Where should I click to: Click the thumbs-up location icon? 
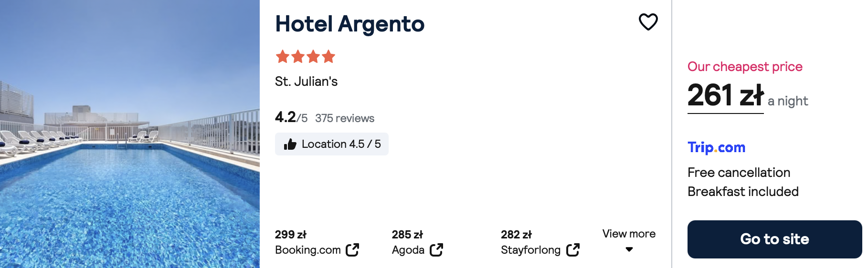click(x=290, y=144)
